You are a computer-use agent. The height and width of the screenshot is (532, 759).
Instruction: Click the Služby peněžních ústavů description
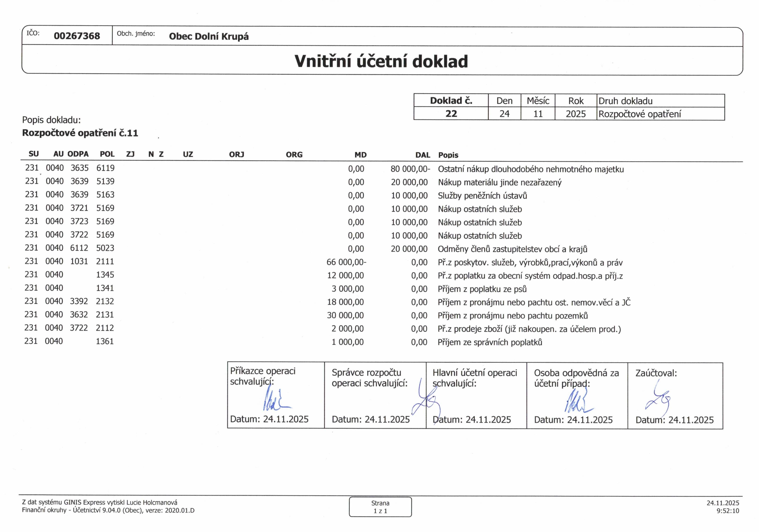click(482, 196)
